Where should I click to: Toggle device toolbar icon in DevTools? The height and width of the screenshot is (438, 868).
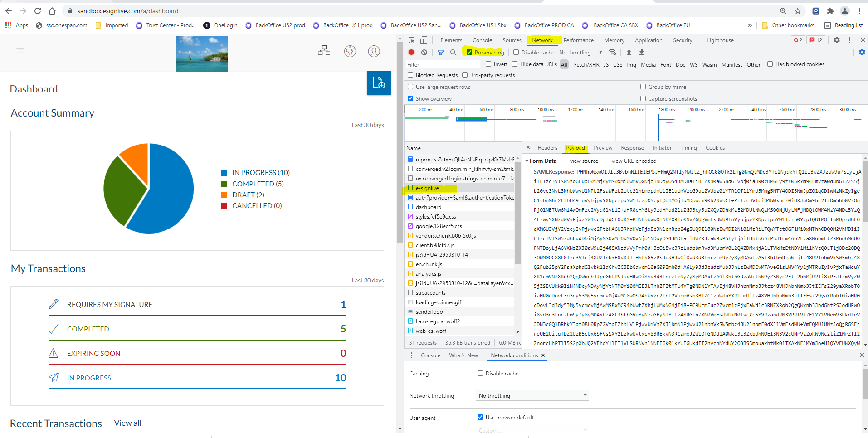pyautogui.click(x=424, y=40)
